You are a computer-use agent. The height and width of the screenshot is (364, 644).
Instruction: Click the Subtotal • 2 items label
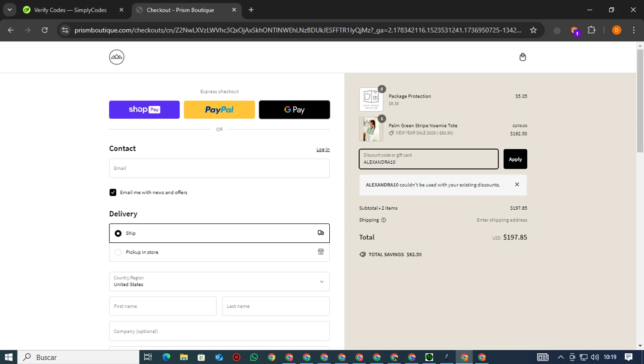click(x=378, y=208)
